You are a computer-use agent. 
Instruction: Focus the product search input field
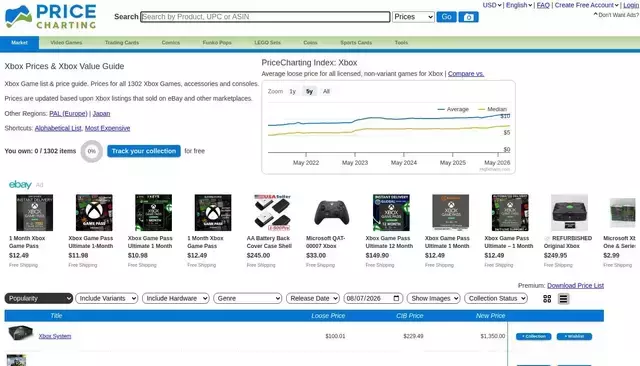click(265, 17)
